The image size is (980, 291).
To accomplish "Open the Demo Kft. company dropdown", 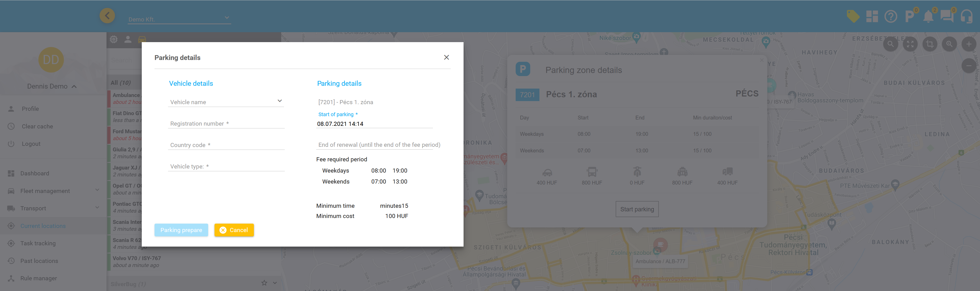I will click(179, 19).
